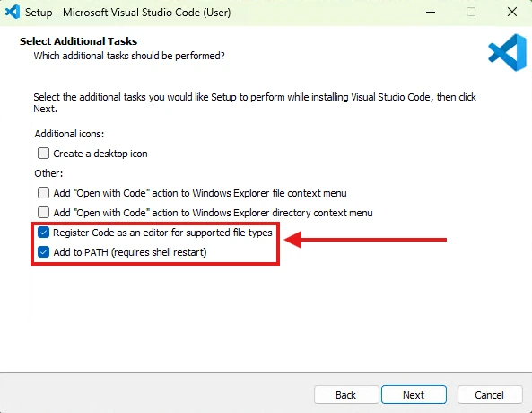
Task: Check Open with Code file context menu option
Action: [43, 193]
